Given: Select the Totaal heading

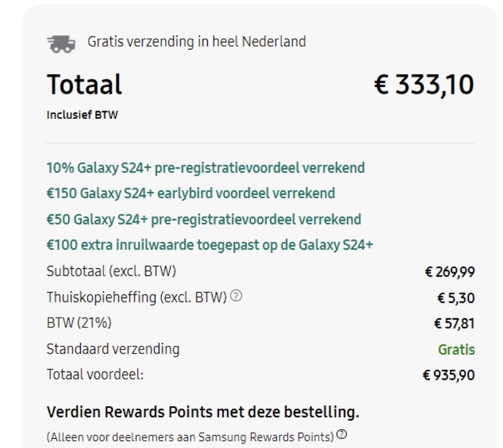Looking at the screenshot, I should click(84, 85).
